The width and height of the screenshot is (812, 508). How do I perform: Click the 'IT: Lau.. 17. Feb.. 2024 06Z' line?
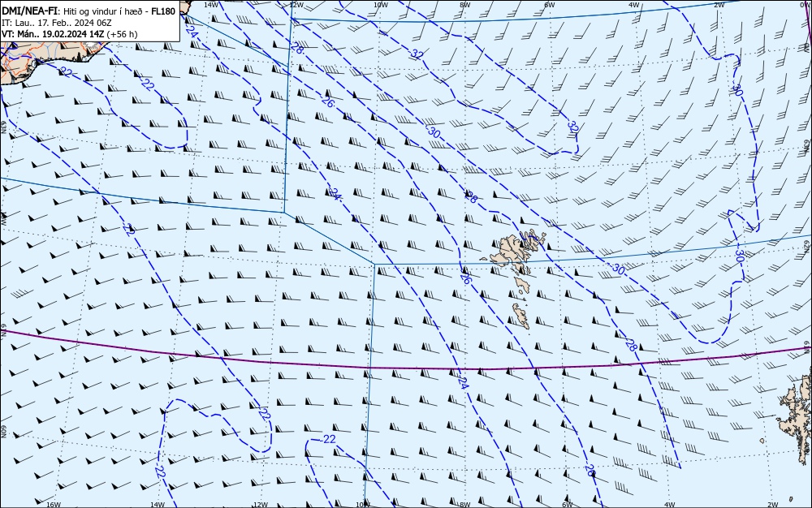click(57, 24)
